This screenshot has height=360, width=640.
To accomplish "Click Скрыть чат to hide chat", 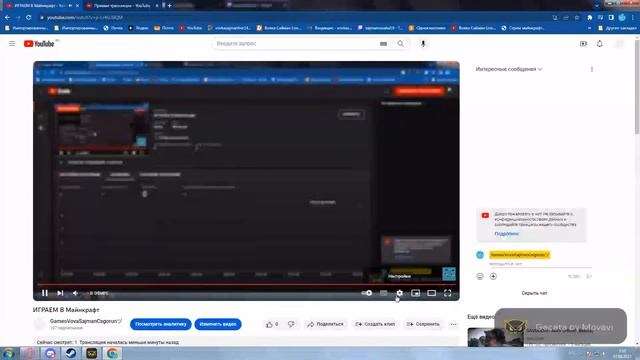I will 534,293.
